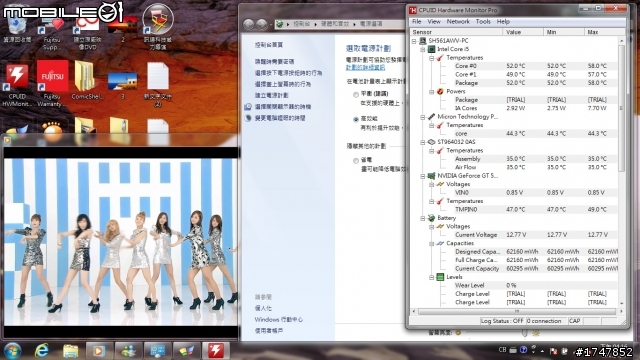This screenshot has height=360, width=640.
Task: Open the File menu in HWMonitor
Action: (417, 22)
